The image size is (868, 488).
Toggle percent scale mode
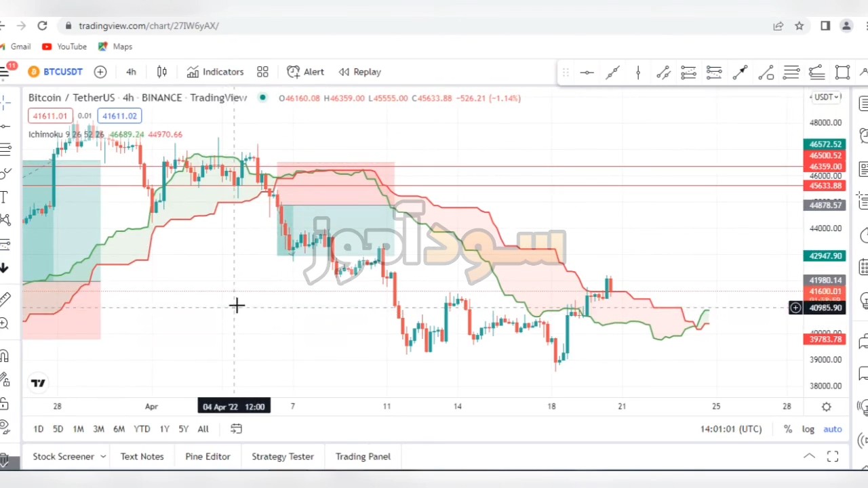click(x=788, y=429)
